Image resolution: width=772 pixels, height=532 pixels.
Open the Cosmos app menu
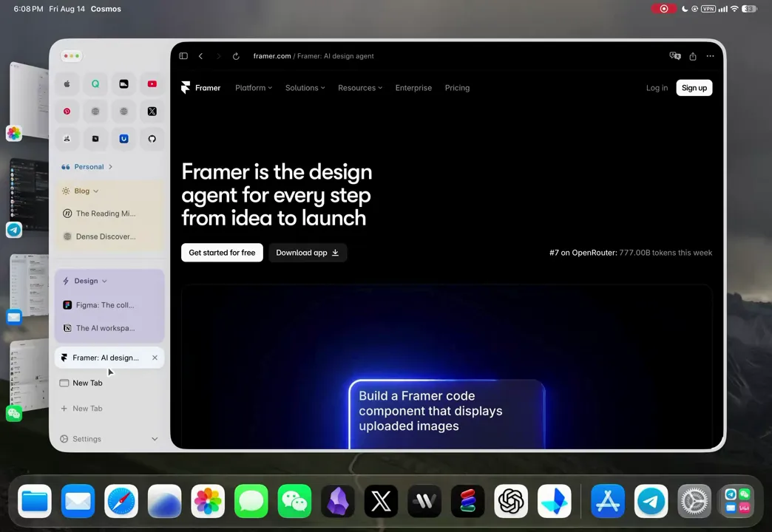(x=106, y=9)
